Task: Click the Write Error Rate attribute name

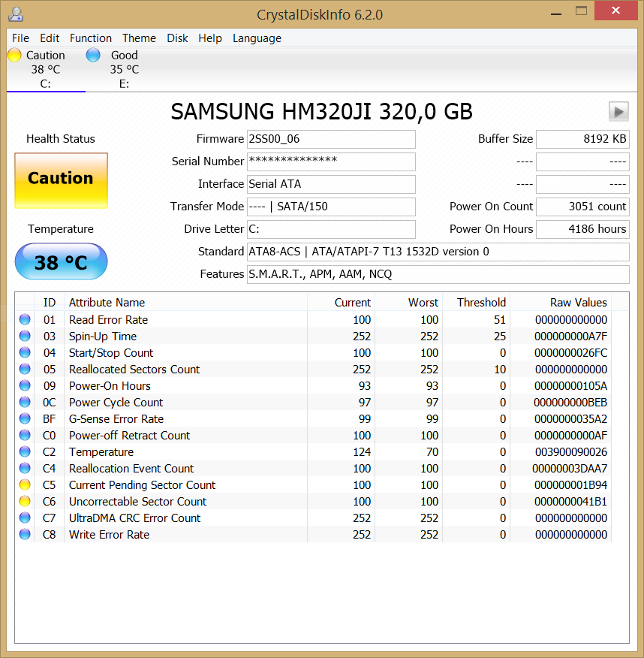Action: click(x=109, y=535)
